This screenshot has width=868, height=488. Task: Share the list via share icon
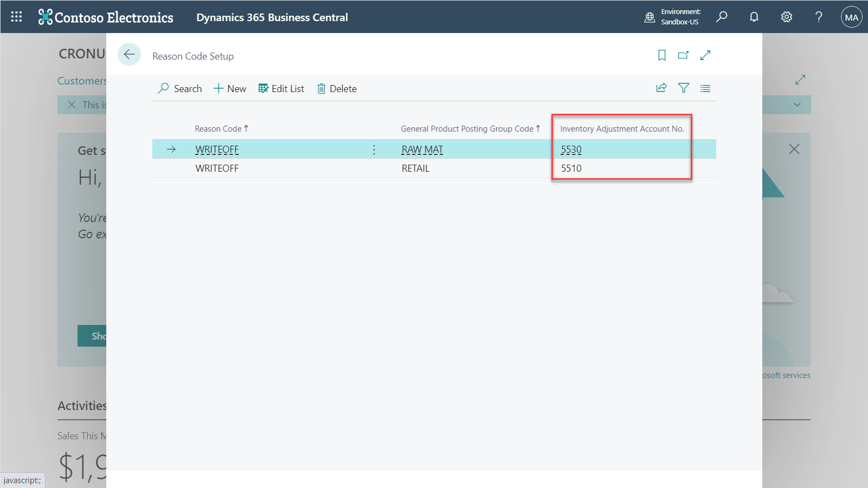661,88
